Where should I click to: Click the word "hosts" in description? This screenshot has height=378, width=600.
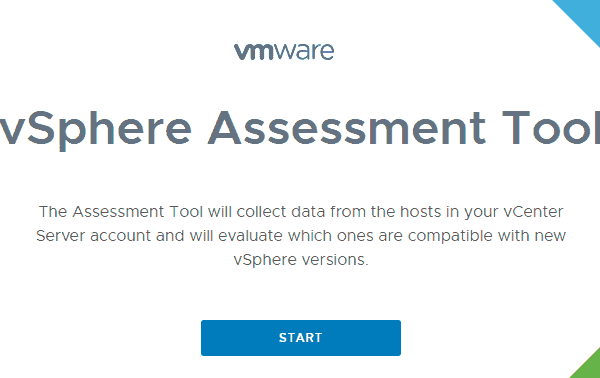click(x=421, y=212)
